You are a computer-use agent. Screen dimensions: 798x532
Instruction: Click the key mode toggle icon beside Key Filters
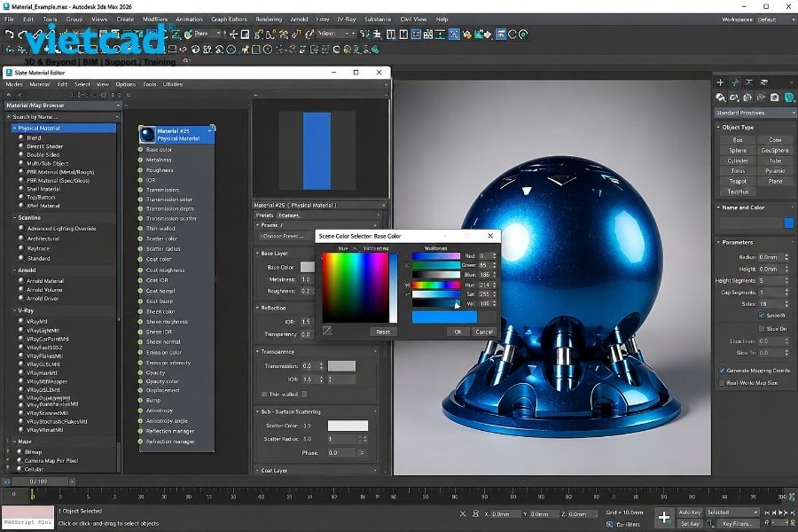(710, 524)
